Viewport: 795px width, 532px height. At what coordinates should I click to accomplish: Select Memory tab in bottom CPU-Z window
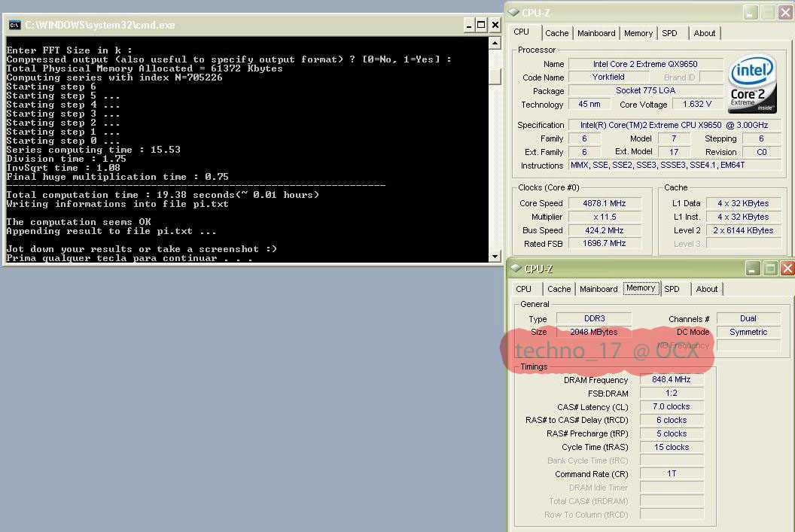(641, 287)
